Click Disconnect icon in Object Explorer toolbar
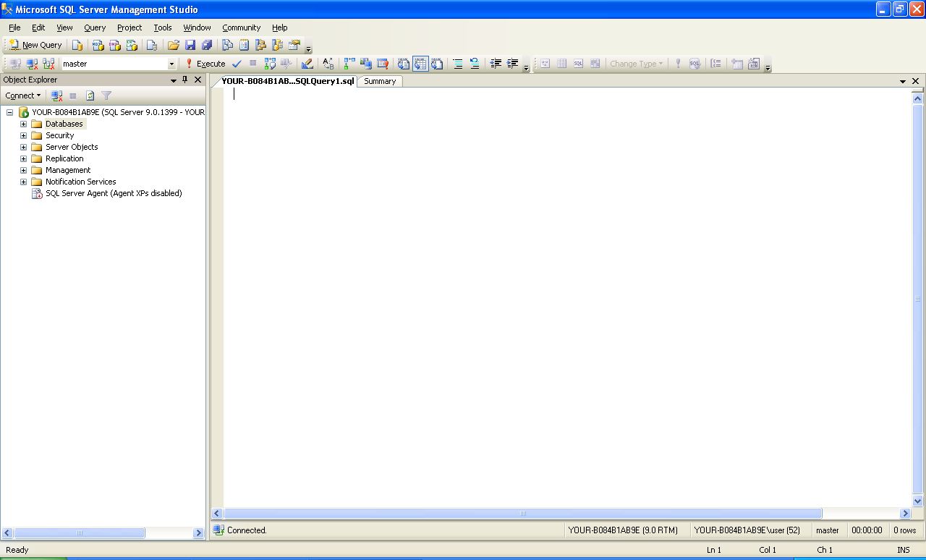 coord(57,96)
